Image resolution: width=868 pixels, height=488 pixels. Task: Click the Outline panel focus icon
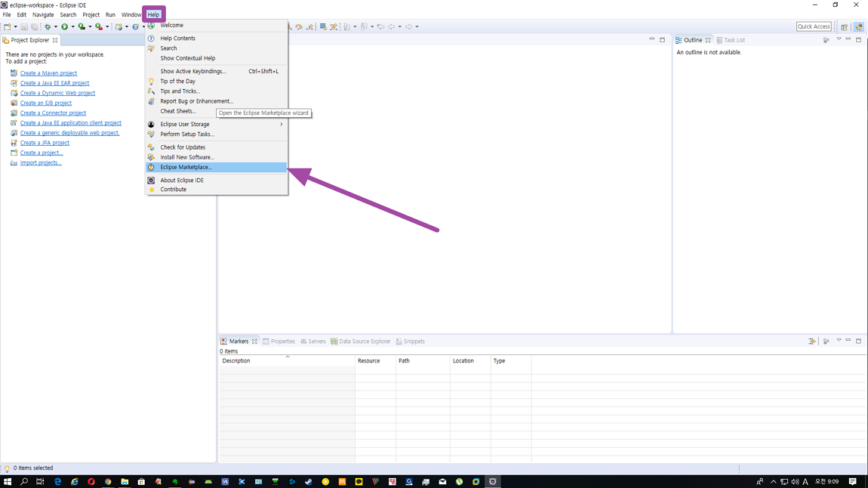826,40
